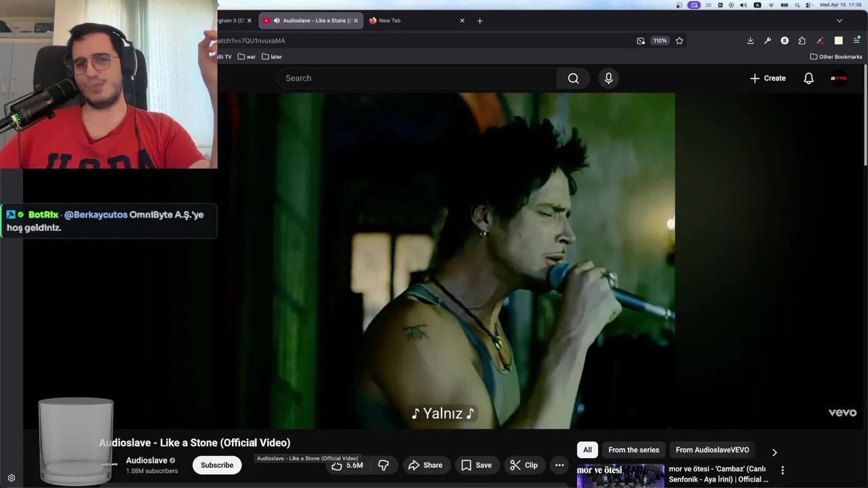Click the red pen extension icon
Screen dimensions: 868x488
[820, 41]
